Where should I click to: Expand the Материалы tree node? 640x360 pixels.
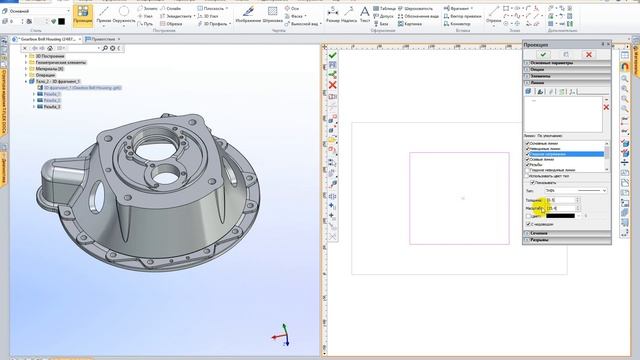(x=26, y=69)
